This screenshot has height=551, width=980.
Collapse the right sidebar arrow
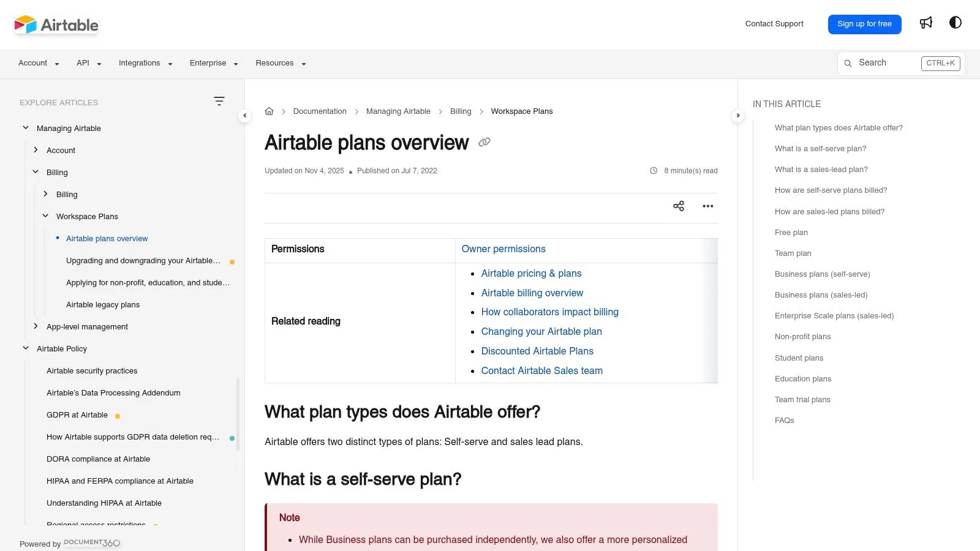coord(738,115)
